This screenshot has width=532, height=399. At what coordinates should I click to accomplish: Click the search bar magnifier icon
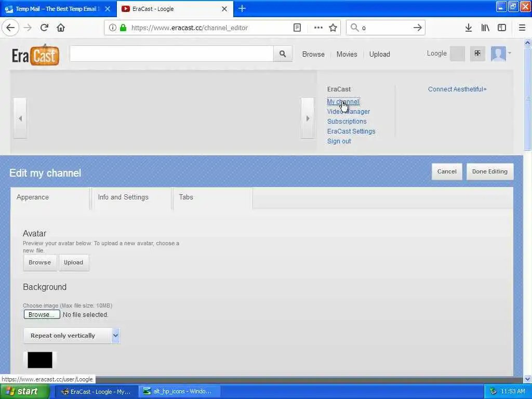click(x=354, y=28)
